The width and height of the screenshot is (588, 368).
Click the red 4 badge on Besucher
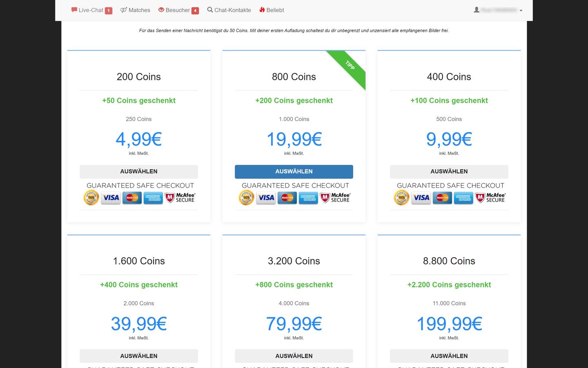[195, 10]
